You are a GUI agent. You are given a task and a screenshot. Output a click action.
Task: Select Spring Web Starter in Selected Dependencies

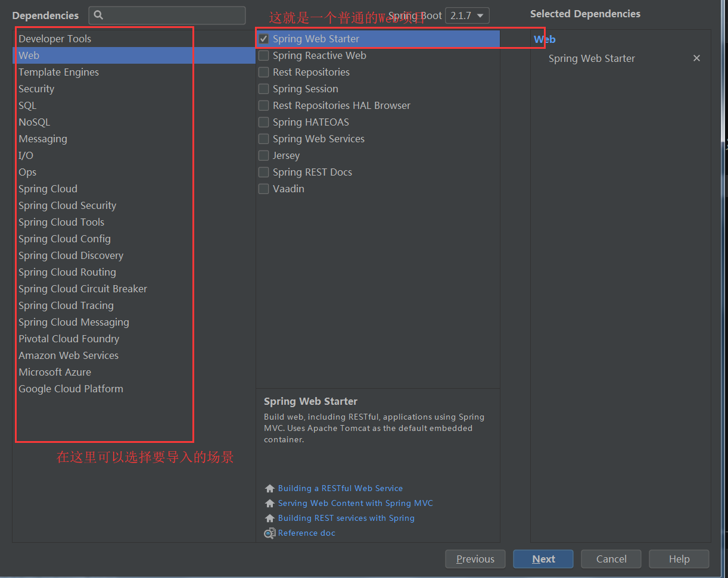click(592, 58)
